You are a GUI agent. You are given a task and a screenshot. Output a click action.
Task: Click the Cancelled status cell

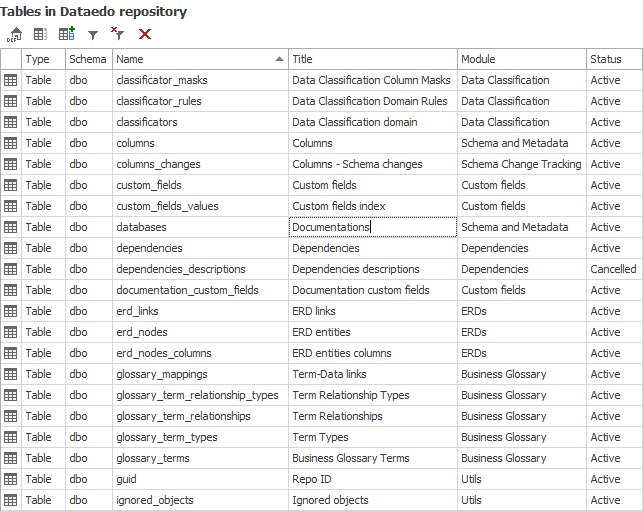[x=613, y=269]
